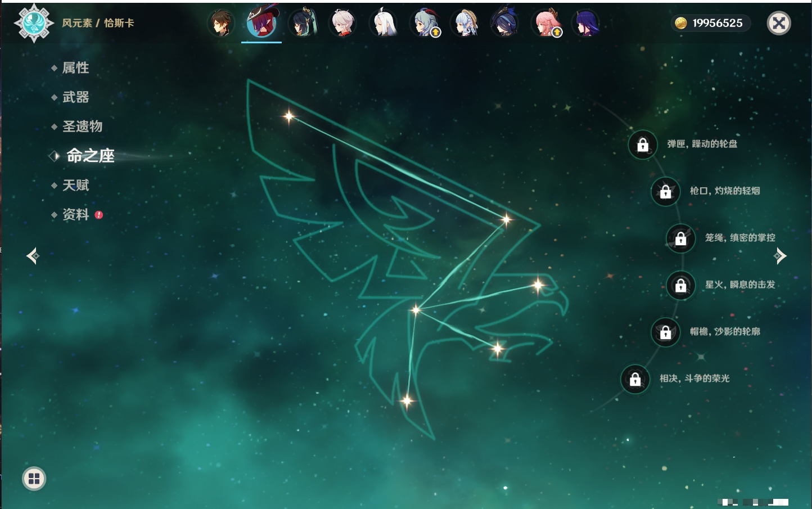The image size is (812, 509).
Task: Click lock icon for 弹匣, 躁动的轮盘
Action: tap(643, 145)
